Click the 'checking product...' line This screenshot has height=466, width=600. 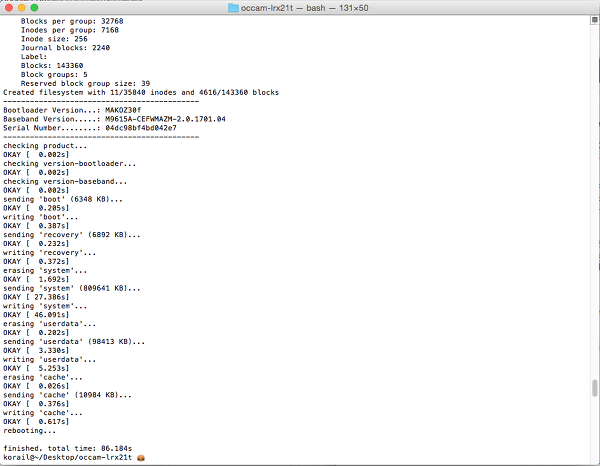tap(45, 146)
